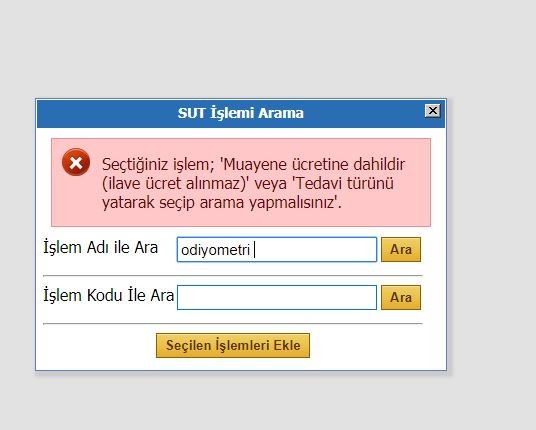536x430 pixels.
Task: Focus the empty İşlem Kodu input field
Action: [x=277, y=297]
